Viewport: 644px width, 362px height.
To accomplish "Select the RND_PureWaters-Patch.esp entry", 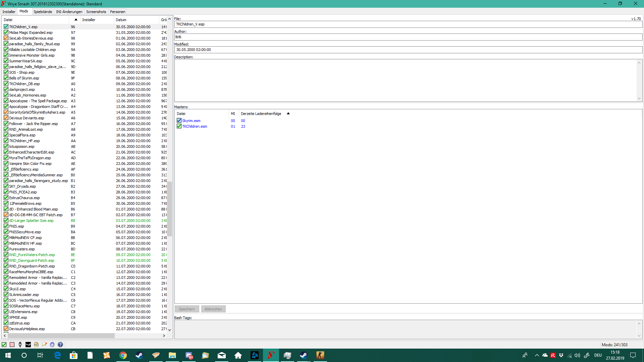I will click(32, 255).
